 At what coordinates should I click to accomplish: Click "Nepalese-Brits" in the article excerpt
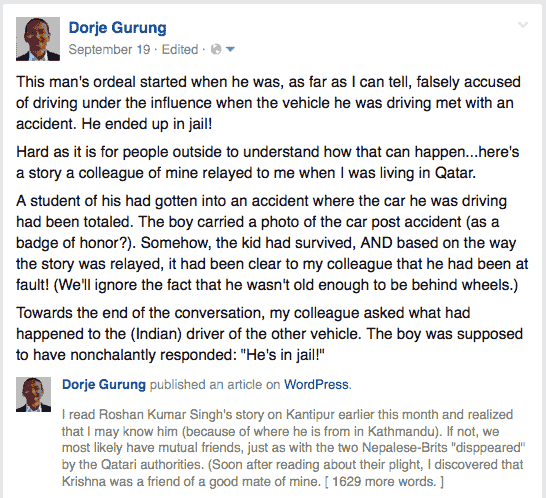click(404, 448)
